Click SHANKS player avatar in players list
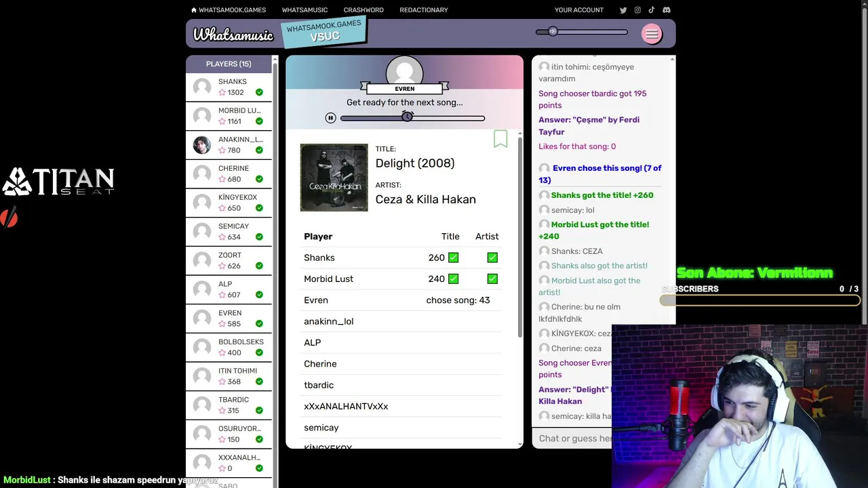The image size is (868, 488). [x=202, y=87]
